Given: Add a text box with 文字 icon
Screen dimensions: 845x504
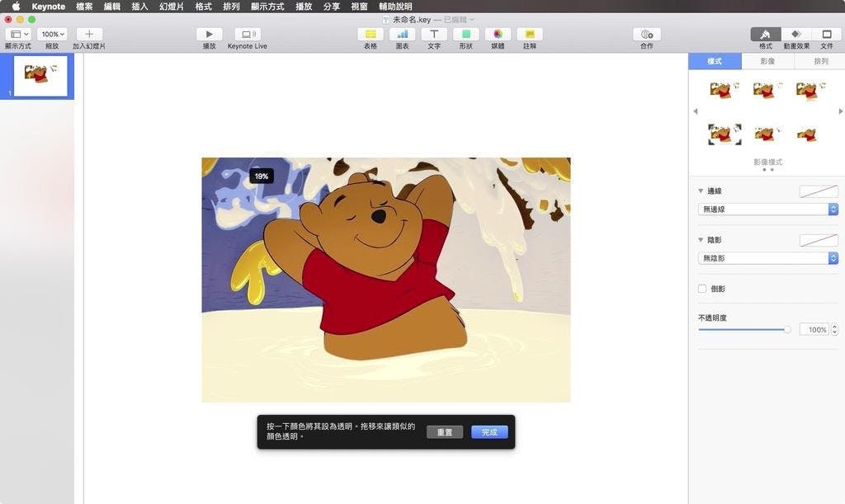Looking at the screenshot, I should [434, 34].
